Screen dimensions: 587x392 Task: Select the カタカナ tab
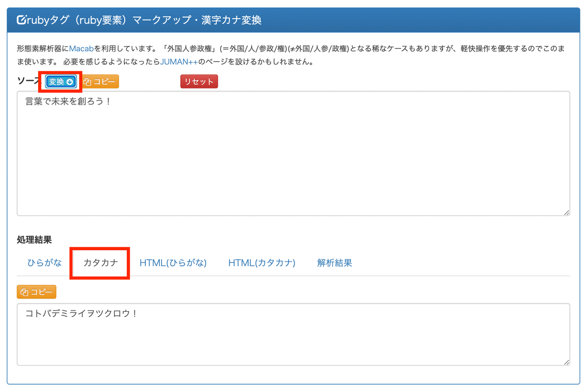coord(100,263)
